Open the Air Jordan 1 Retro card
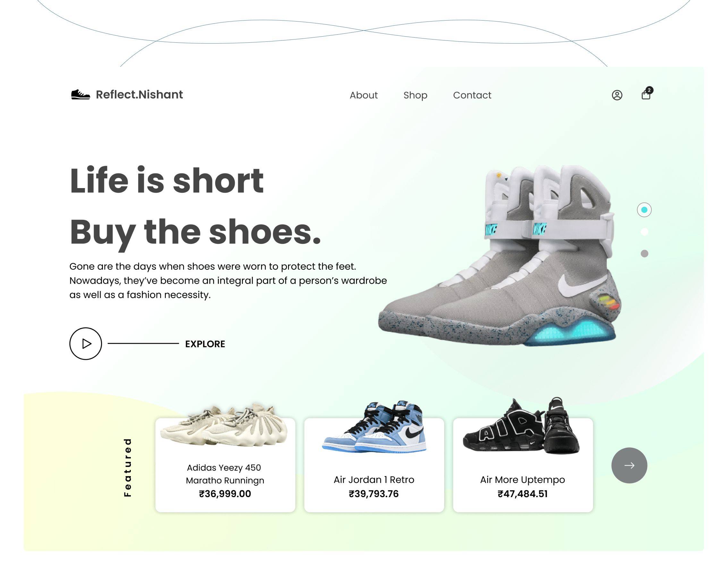This screenshot has width=728, height=570. pos(374,465)
